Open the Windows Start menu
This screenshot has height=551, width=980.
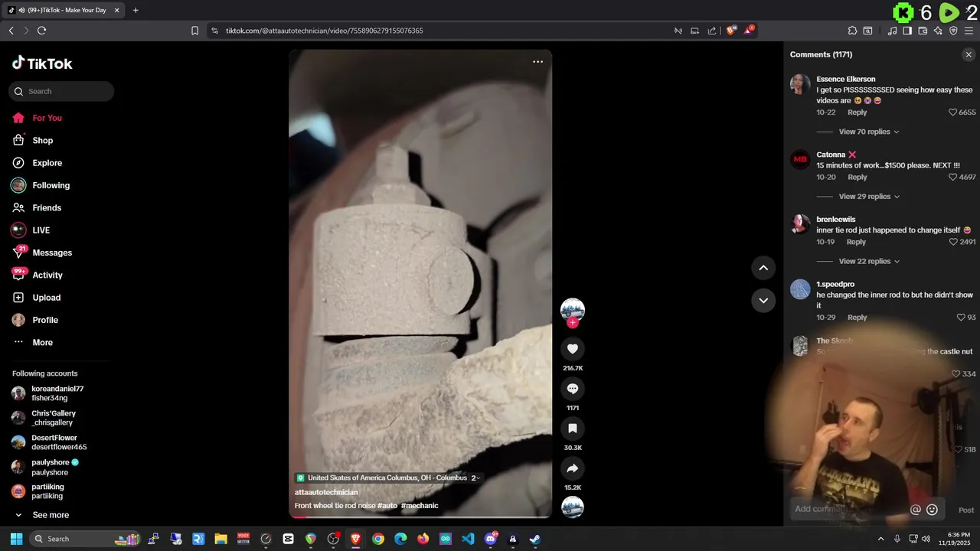16,539
